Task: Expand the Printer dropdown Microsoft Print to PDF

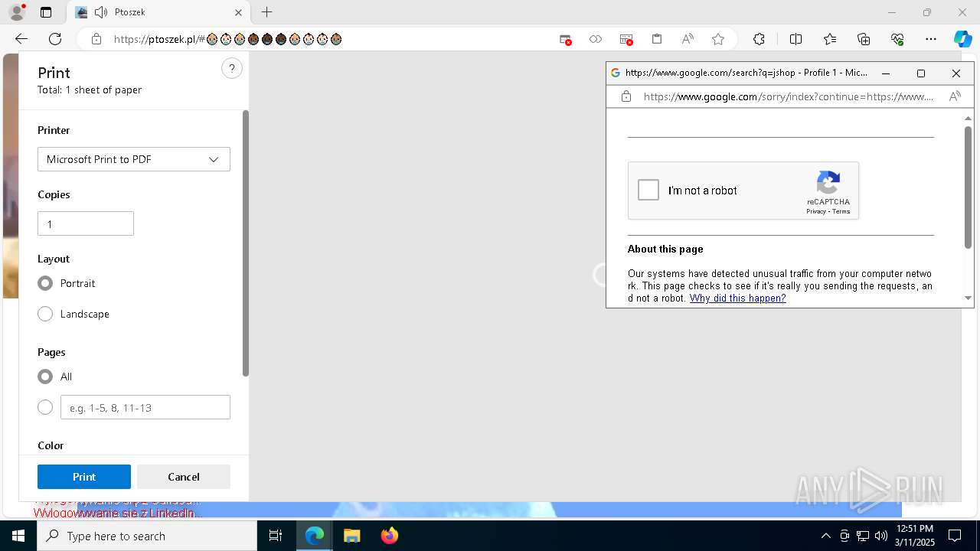Action: [x=134, y=159]
